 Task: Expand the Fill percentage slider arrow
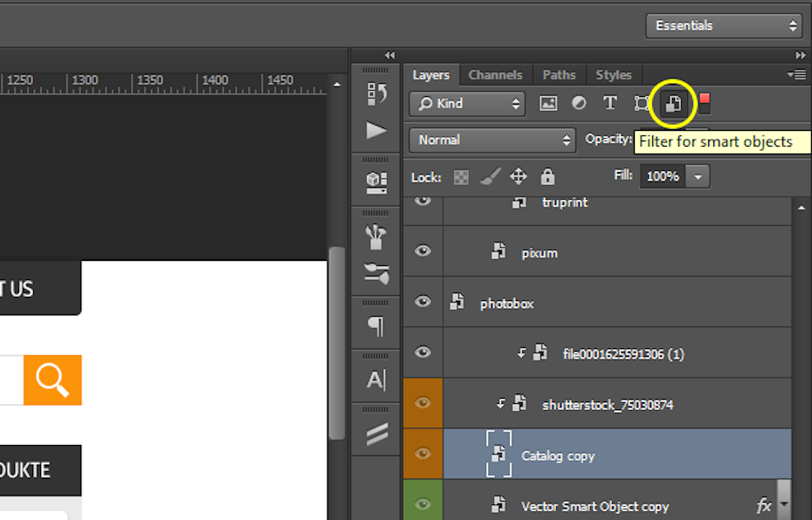(698, 177)
